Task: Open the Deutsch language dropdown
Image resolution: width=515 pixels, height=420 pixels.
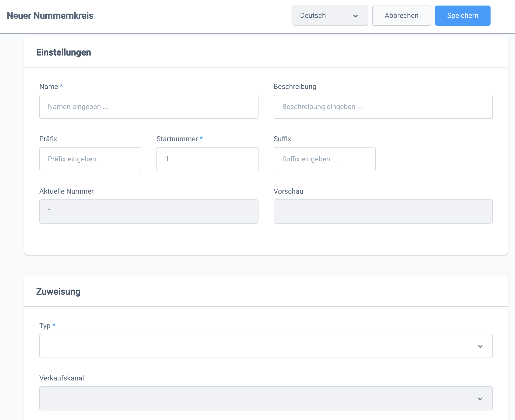Action: pos(330,16)
